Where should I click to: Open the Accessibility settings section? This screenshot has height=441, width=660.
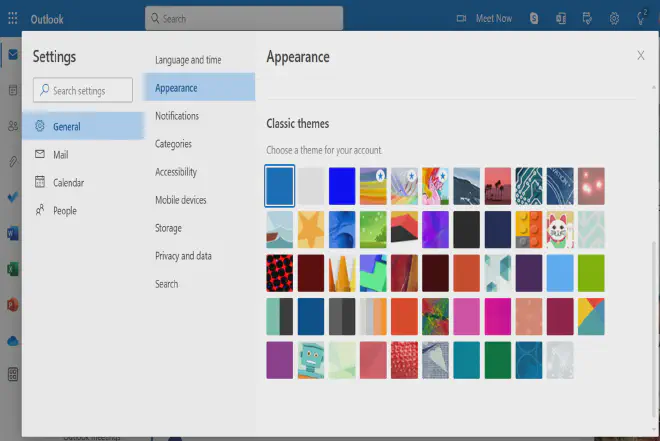(x=199, y=172)
